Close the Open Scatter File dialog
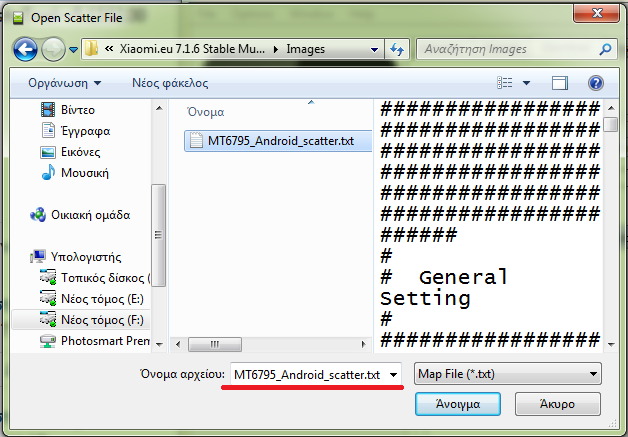This screenshot has height=437, width=628. tap(596, 13)
